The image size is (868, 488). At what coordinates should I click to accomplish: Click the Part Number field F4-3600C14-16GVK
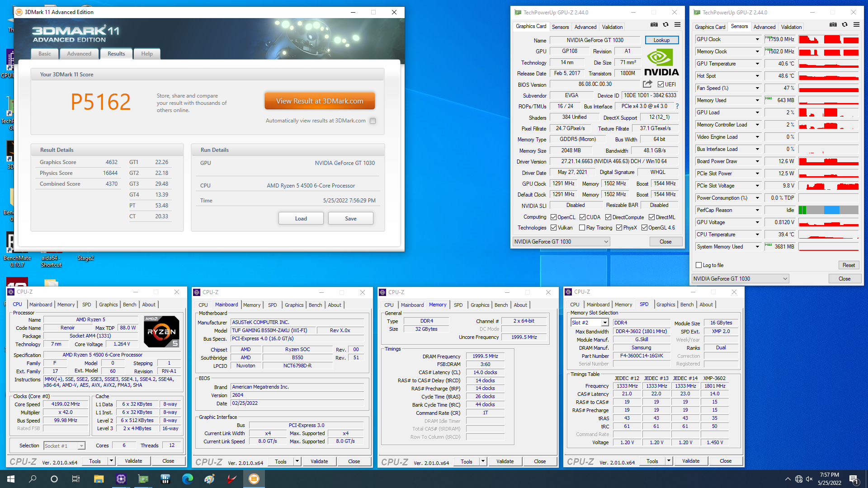coord(642,356)
